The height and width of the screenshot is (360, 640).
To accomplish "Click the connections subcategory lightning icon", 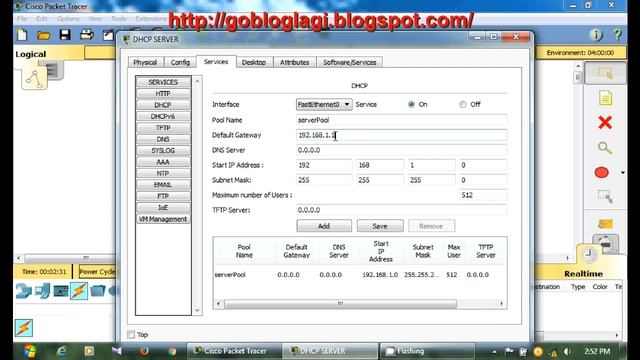I will [24, 328].
